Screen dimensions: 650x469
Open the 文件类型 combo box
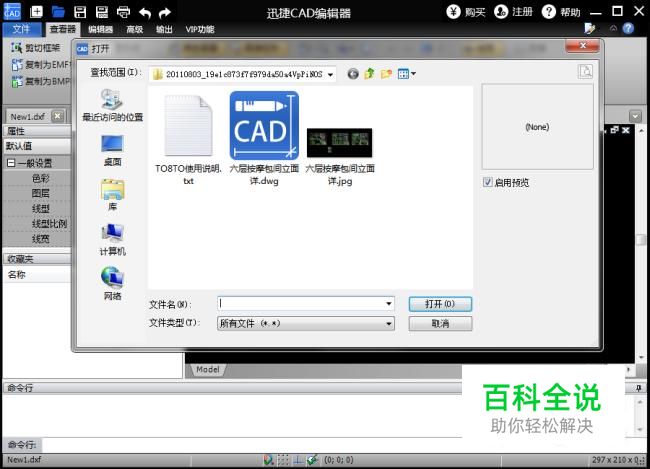coord(306,323)
